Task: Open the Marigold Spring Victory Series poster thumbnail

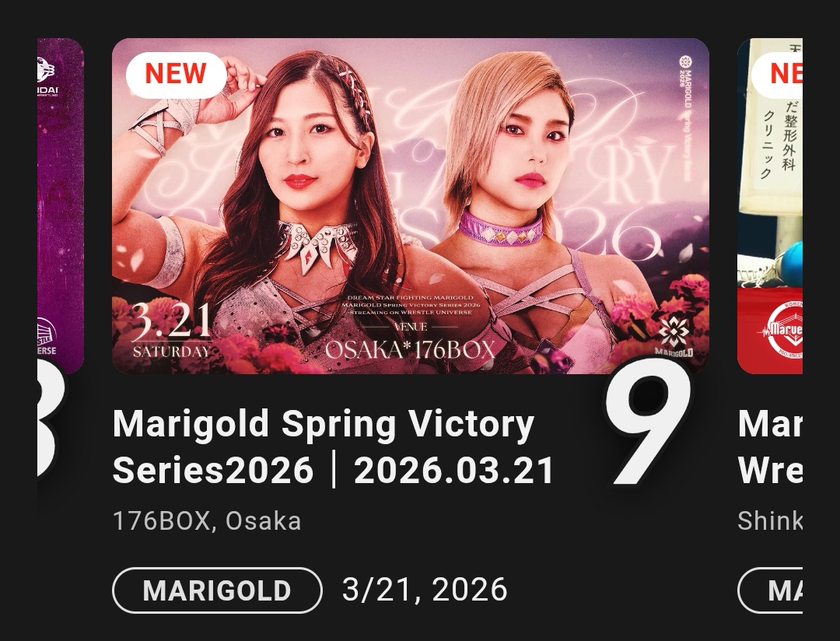Action: click(411, 206)
